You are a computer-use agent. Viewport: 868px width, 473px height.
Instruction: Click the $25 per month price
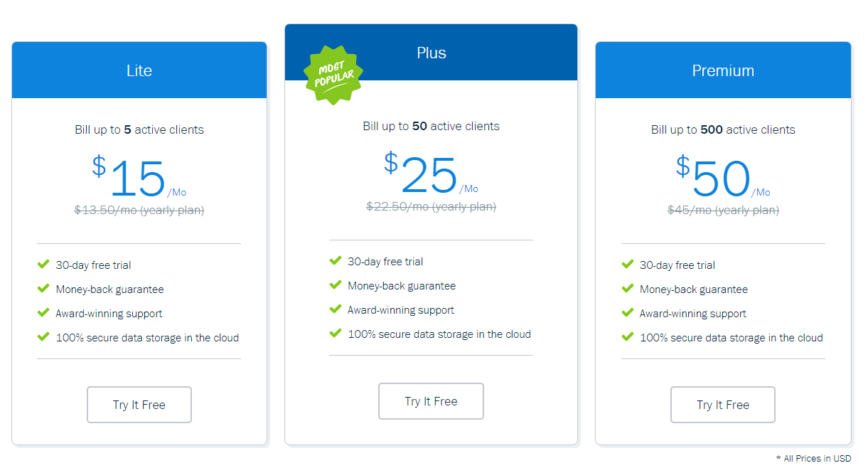431,174
